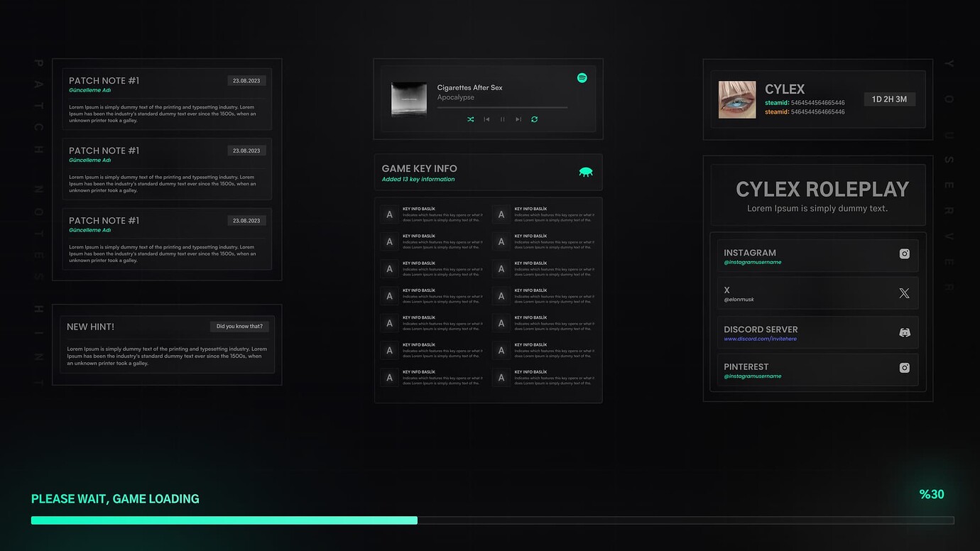Click the Instagram camera icon
This screenshot has height=551, width=980.
[x=904, y=253]
